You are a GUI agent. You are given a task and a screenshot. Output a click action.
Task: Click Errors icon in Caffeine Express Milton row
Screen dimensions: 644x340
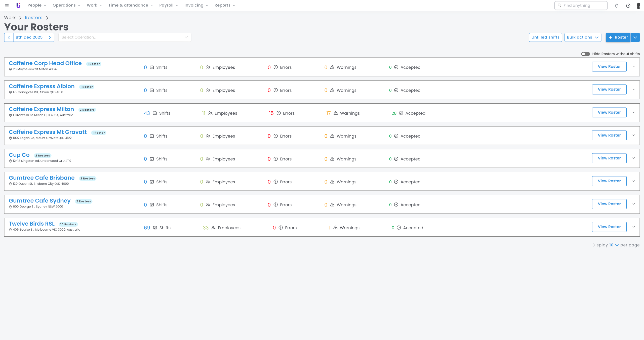coord(279,113)
